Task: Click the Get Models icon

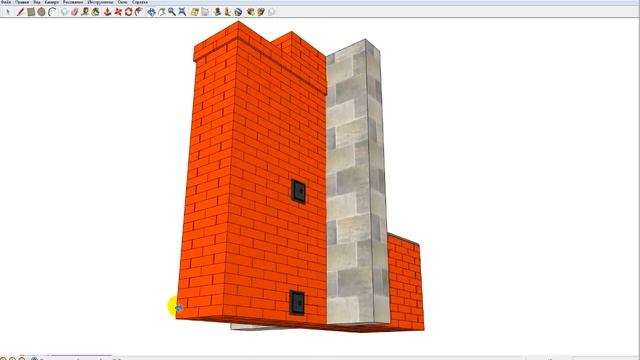Action: pos(250,12)
